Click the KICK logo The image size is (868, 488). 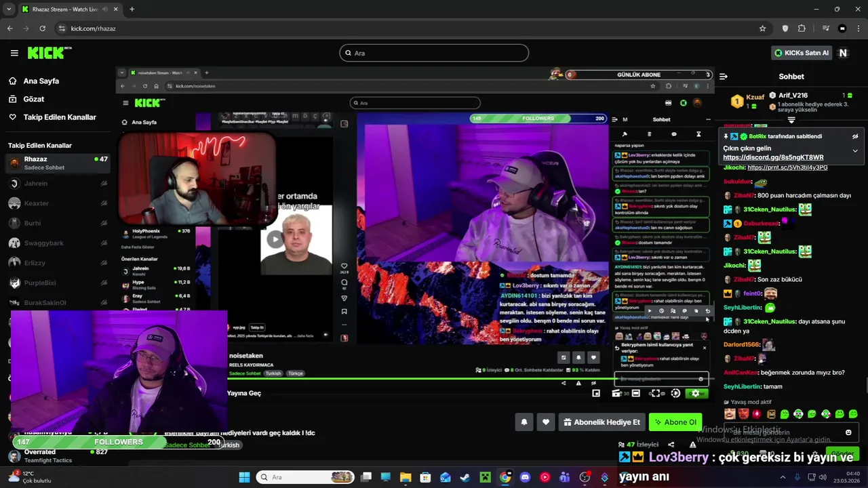click(49, 53)
